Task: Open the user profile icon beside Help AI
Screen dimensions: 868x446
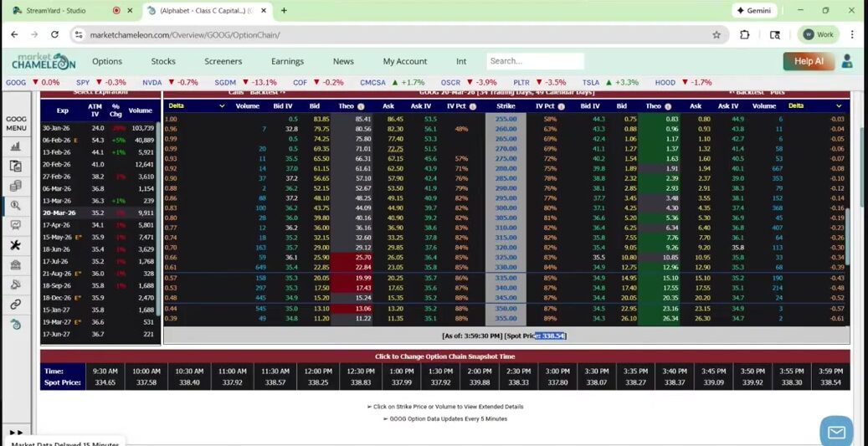Action: click(x=847, y=61)
